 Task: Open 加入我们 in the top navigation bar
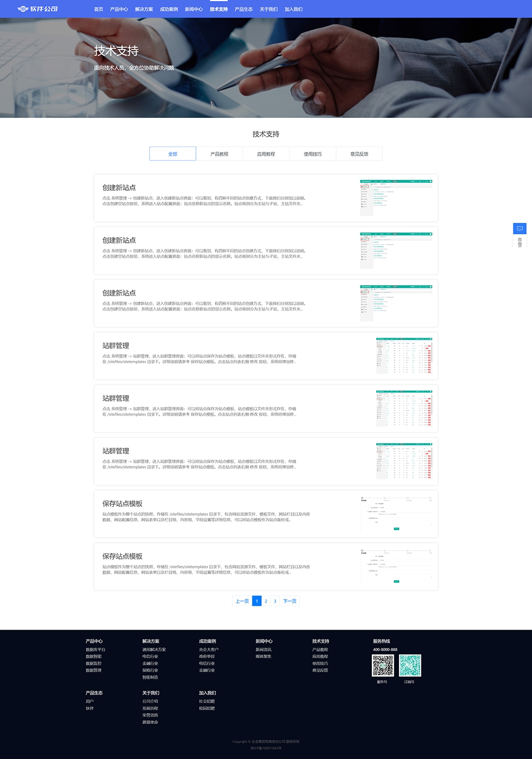pos(294,9)
